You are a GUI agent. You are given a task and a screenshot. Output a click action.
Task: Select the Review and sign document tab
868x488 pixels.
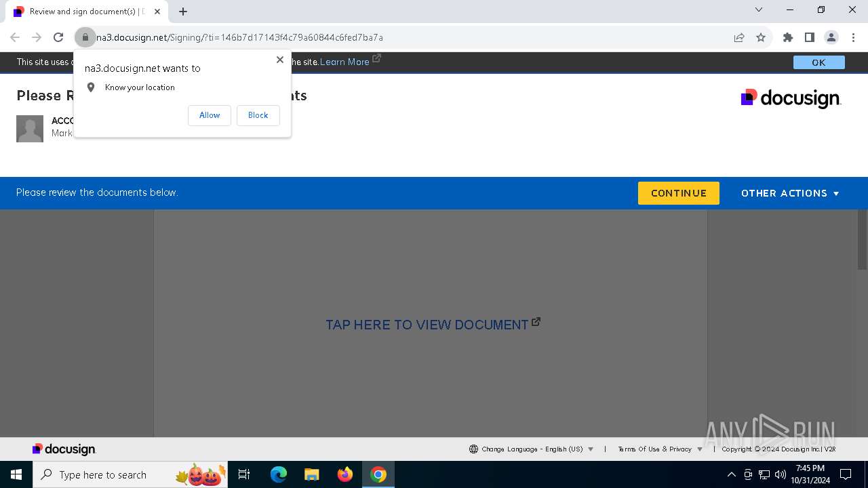86,12
